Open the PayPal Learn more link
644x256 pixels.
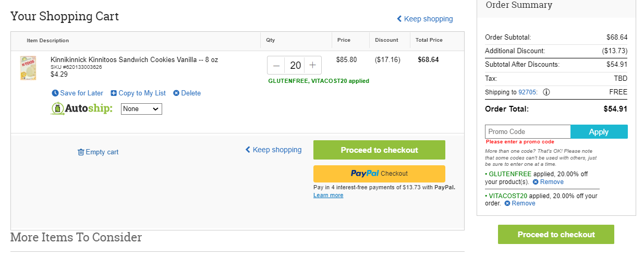328,195
